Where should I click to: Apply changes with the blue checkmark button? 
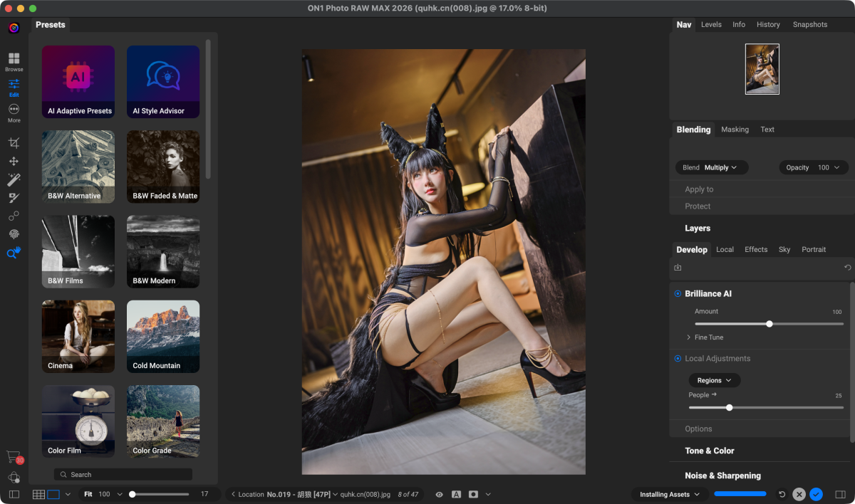[x=817, y=494]
